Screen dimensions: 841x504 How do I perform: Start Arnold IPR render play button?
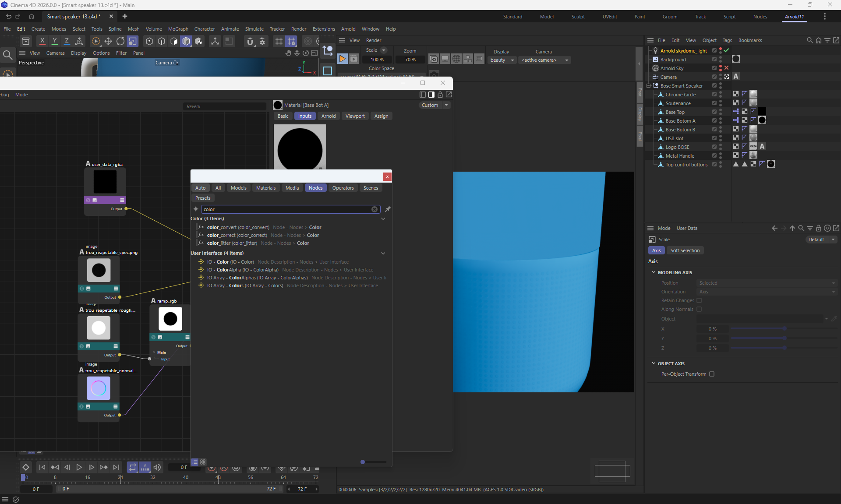pyautogui.click(x=343, y=59)
